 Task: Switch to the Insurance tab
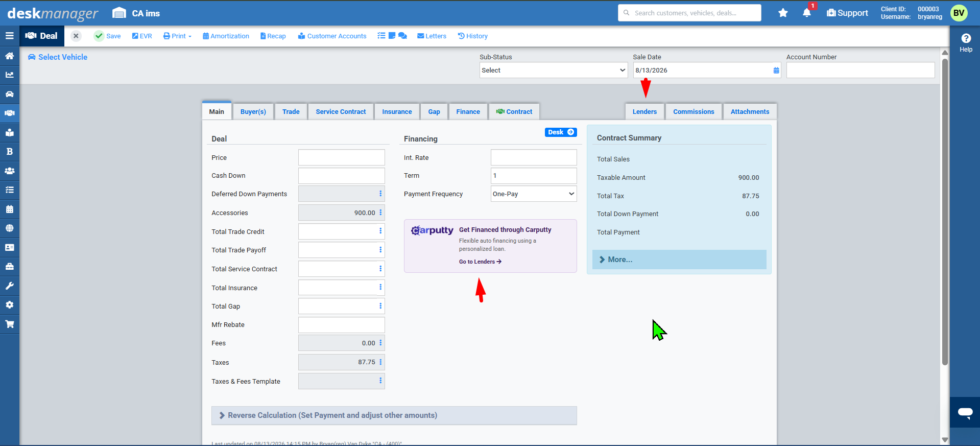pos(397,111)
